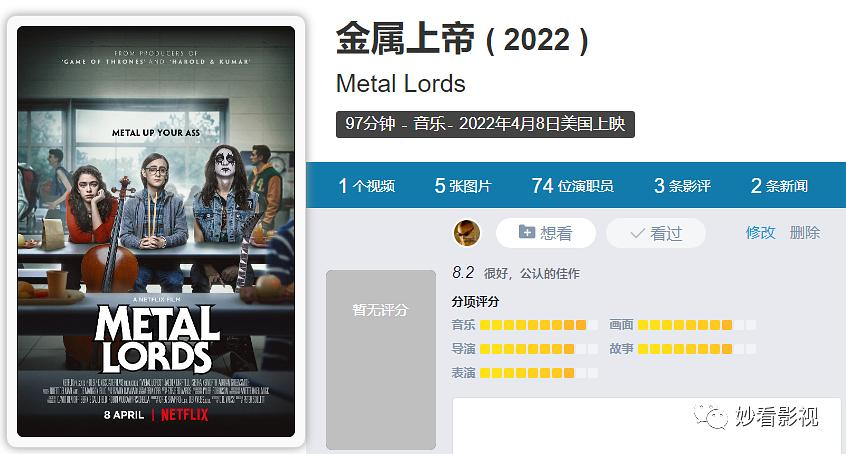Click the 故事 rating bar
The image size is (846, 454).
(x=697, y=349)
